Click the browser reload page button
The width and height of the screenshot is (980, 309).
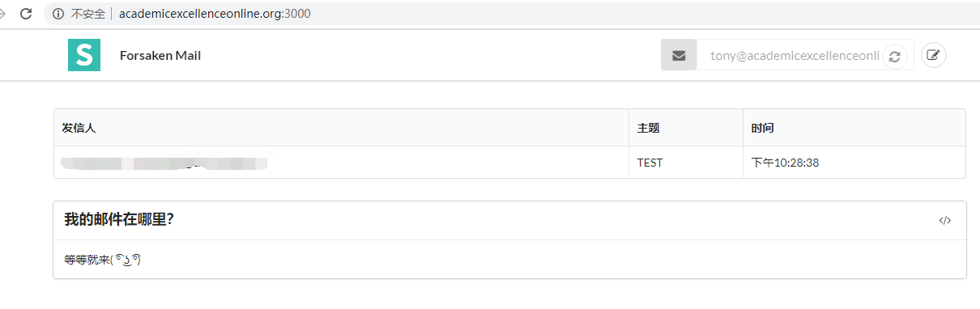click(x=26, y=14)
